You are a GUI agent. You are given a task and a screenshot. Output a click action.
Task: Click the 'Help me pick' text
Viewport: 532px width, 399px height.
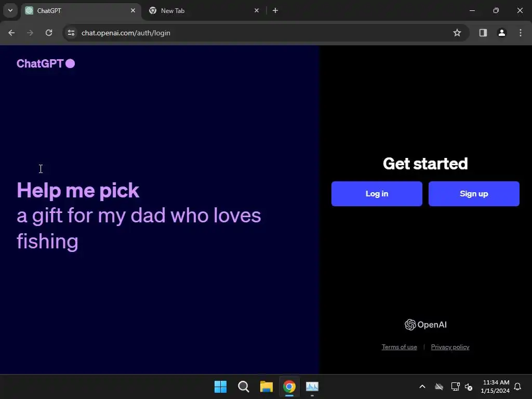[x=78, y=190]
